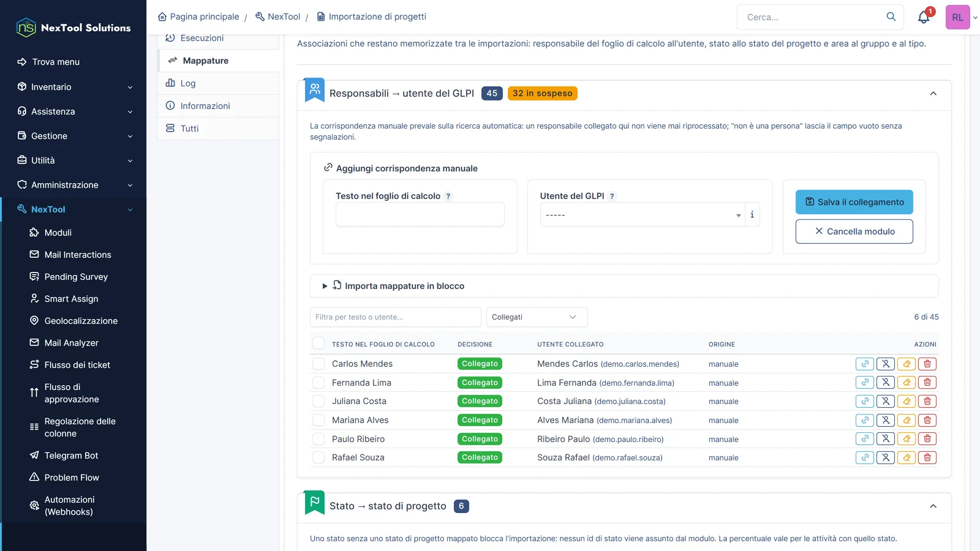Viewport: 980px width, 551px height.
Task: Open the Mappature tab
Action: 219,61
